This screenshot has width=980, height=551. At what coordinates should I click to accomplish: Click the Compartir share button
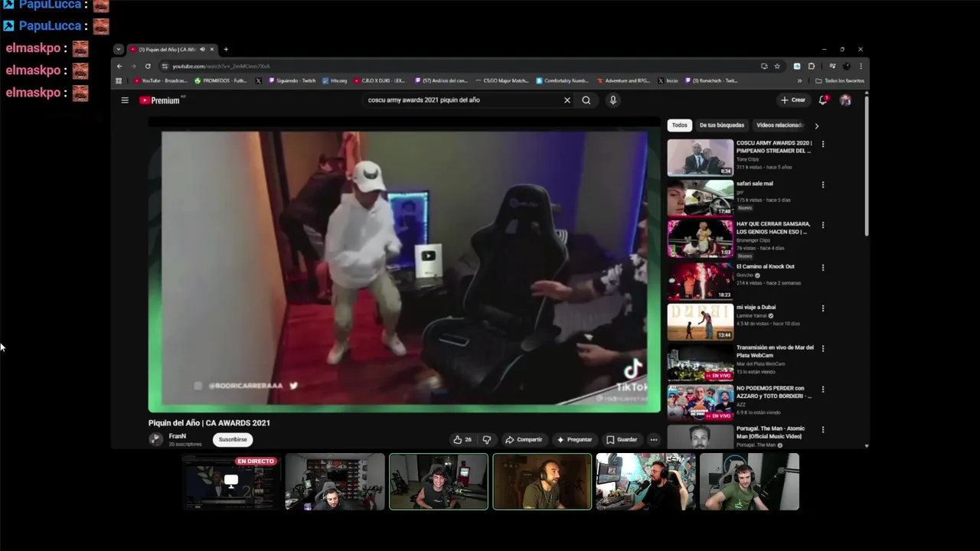pos(524,439)
